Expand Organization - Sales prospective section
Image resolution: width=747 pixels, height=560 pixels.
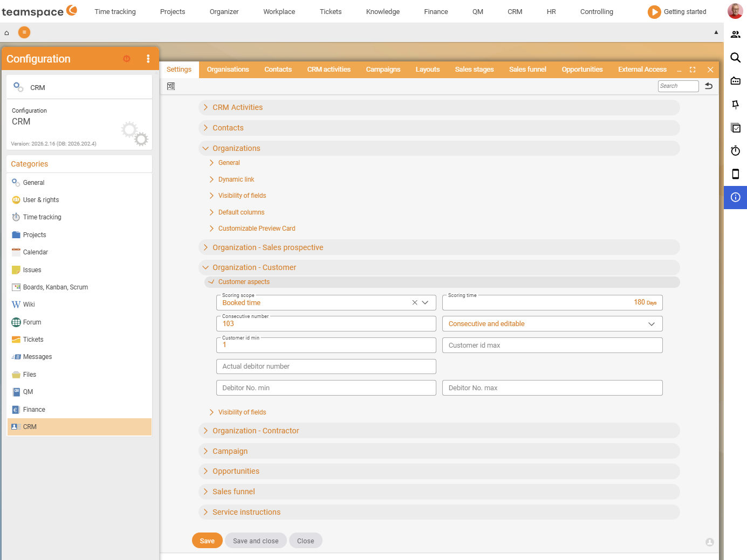(439, 247)
